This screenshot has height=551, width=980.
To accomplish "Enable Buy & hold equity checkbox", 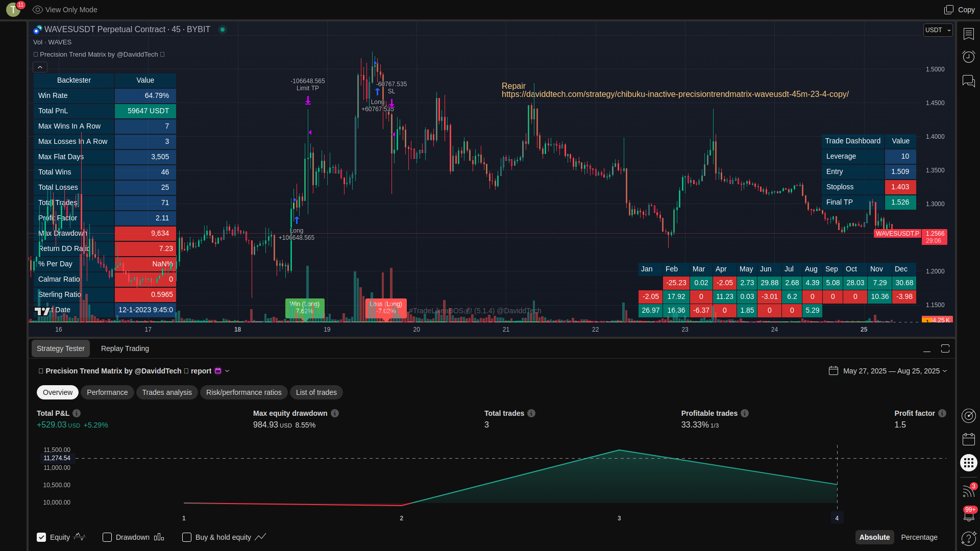I will click(187, 537).
